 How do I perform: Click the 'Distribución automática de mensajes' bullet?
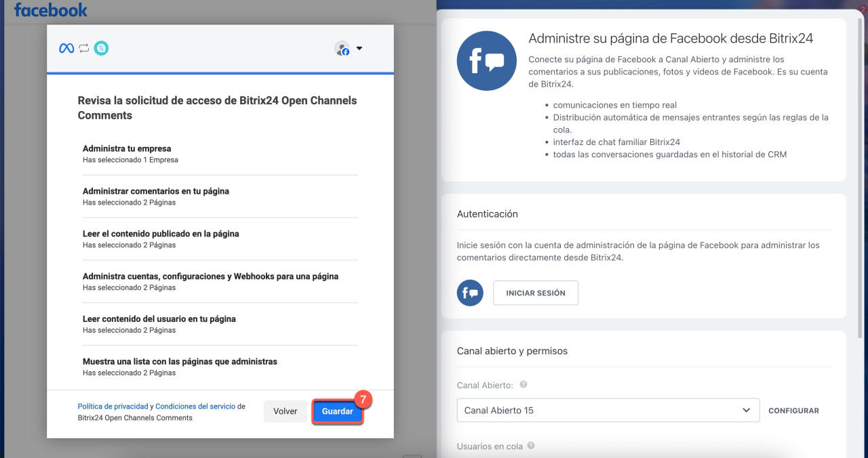pyautogui.click(x=691, y=123)
